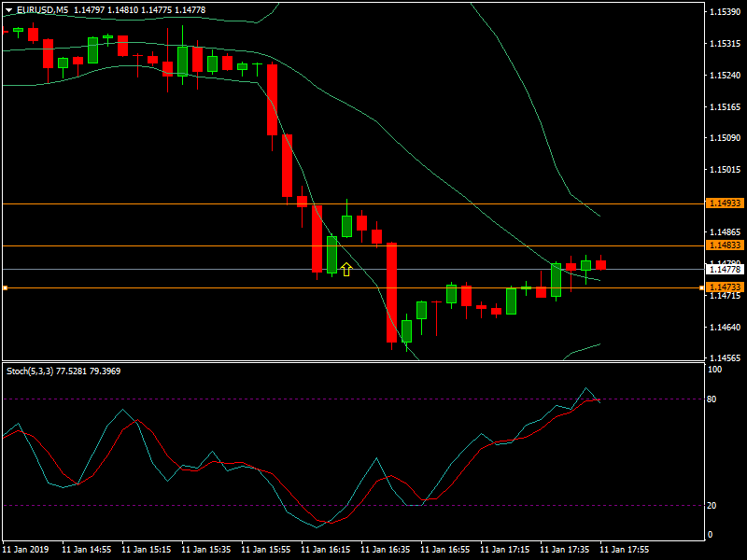Click the 11 Jan 2019 date label

[x=26, y=550]
